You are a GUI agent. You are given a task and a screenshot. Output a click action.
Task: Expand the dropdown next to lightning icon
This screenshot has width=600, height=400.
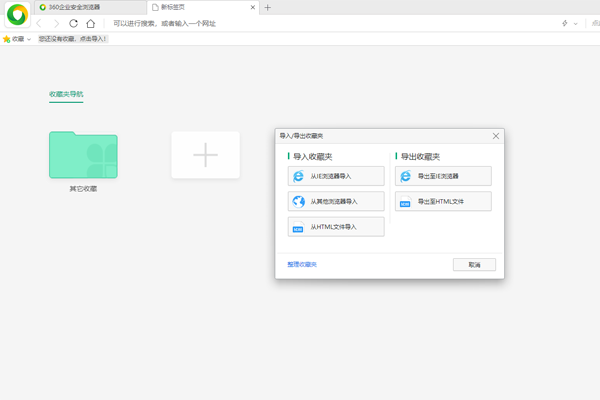576,24
